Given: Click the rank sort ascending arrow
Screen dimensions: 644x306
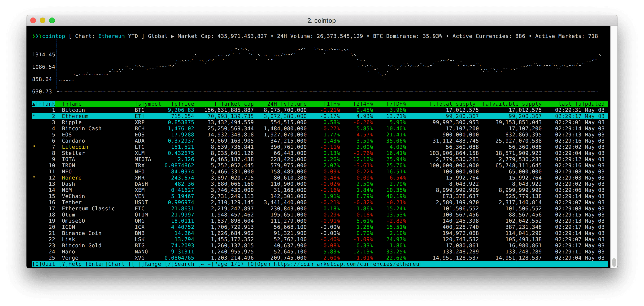Looking at the screenshot, I should (34, 104).
